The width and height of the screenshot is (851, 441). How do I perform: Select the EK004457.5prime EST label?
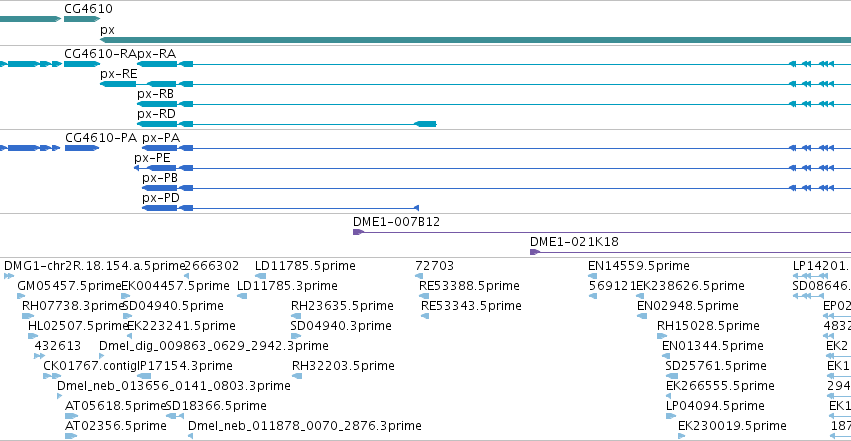175,286
